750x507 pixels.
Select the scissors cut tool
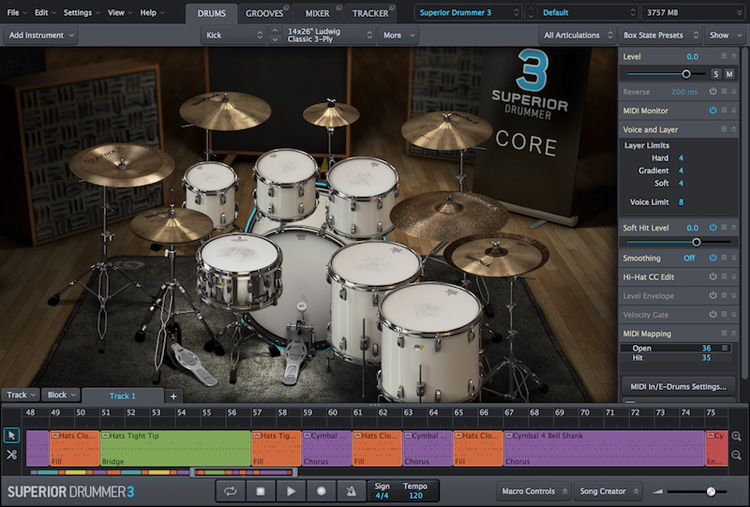11,455
